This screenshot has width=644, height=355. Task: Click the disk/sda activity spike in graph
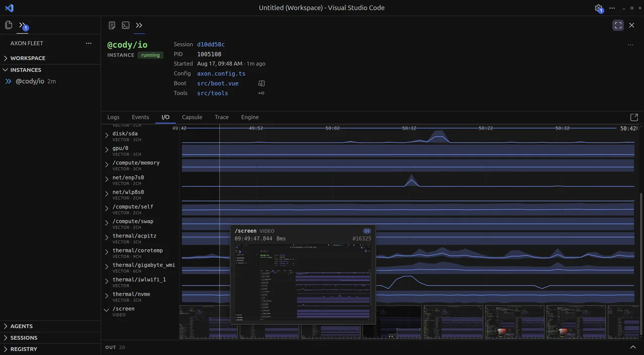click(x=439, y=137)
